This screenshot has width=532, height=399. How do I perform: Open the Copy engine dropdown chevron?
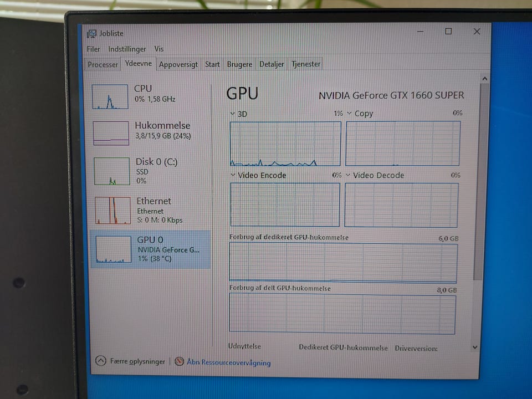349,113
